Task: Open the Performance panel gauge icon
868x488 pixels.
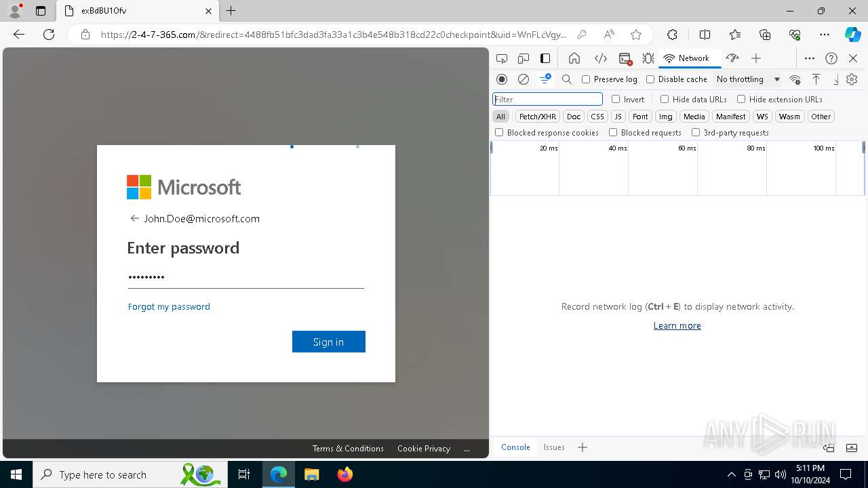Action: [x=732, y=58]
